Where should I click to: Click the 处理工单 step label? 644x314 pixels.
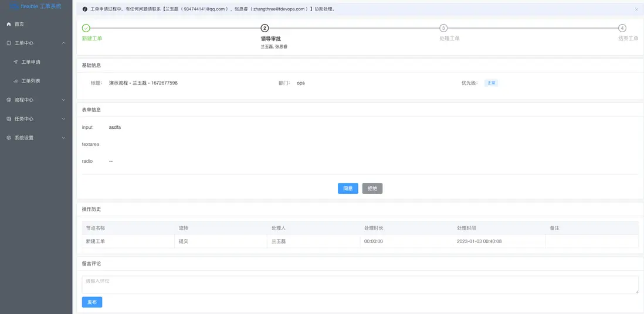click(x=449, y=39)
